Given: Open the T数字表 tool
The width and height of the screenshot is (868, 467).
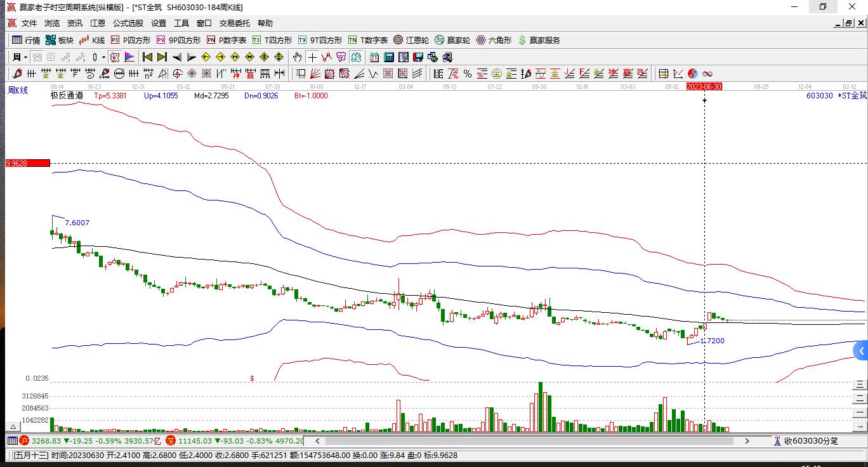Looking at the screenshot, I should tap(368, 40).
